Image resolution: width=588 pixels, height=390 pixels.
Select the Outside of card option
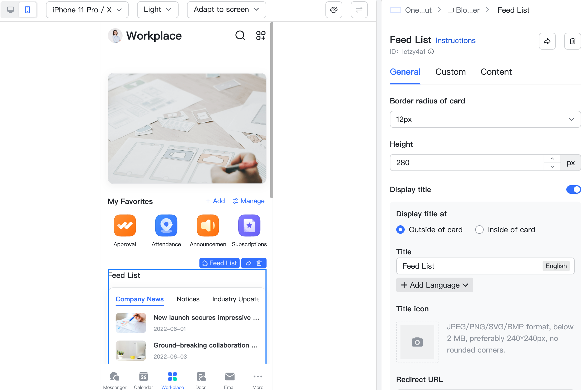400,230
